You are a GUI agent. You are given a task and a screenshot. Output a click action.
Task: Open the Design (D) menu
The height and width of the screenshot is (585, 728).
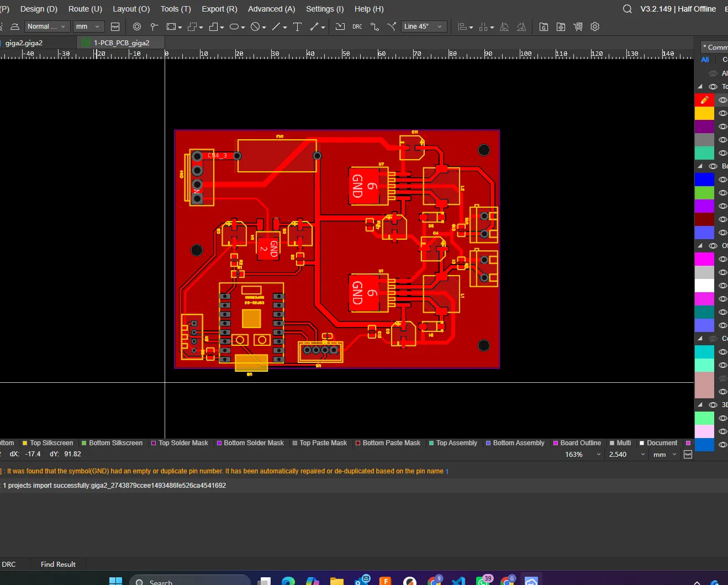coord(39,9)
